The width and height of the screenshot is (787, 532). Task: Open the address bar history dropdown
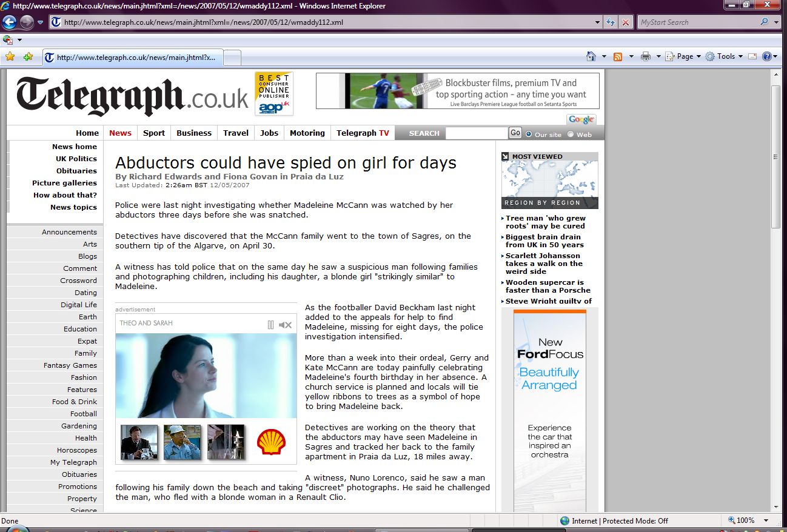[x=598, y=22]
